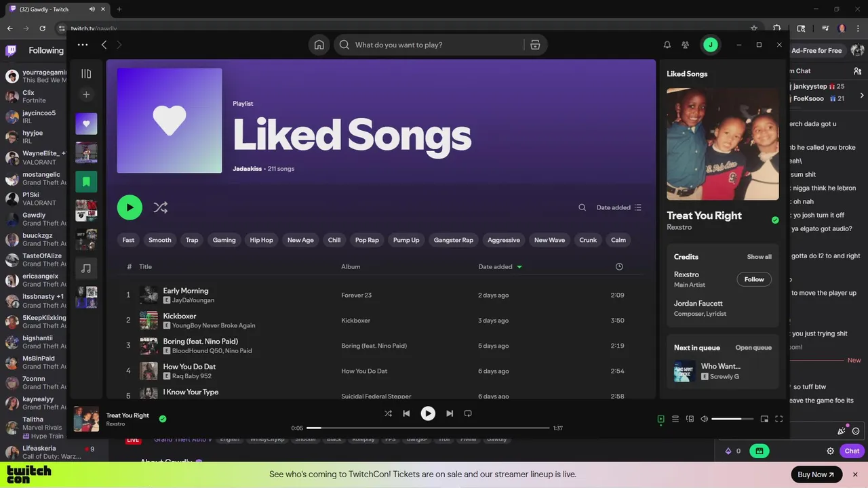
Task: Open Spotify home page
Action: tap(319, 45)
